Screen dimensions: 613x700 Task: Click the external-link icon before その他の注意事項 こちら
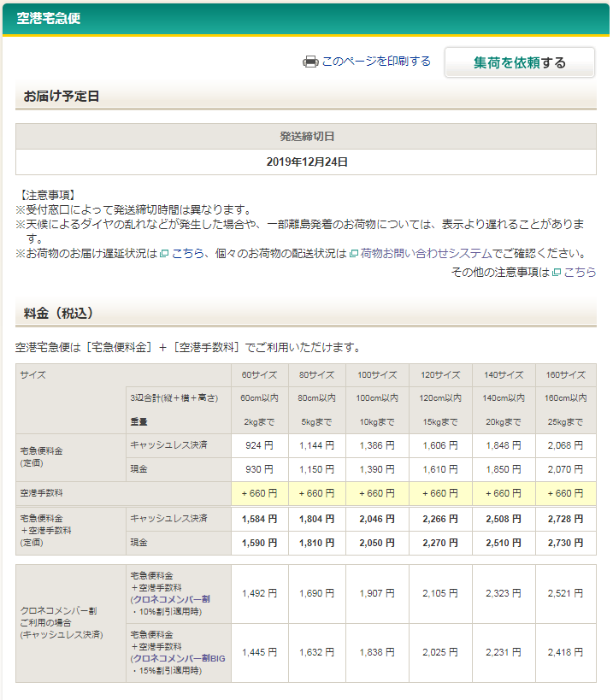[x=557, y=272]
